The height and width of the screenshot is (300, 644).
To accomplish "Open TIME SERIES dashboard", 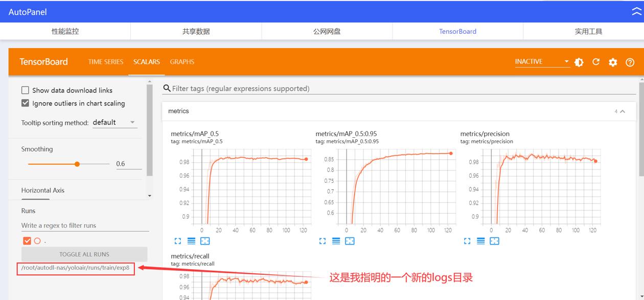I will coord(106,61).
